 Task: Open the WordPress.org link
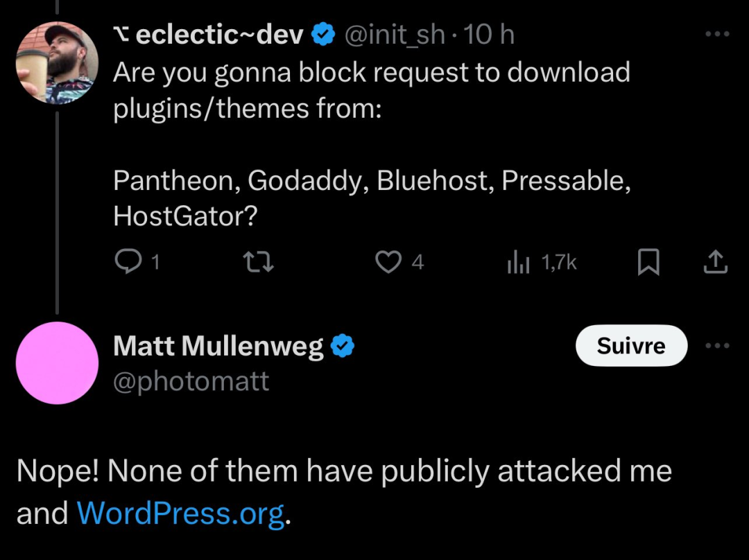coord(180,514)
